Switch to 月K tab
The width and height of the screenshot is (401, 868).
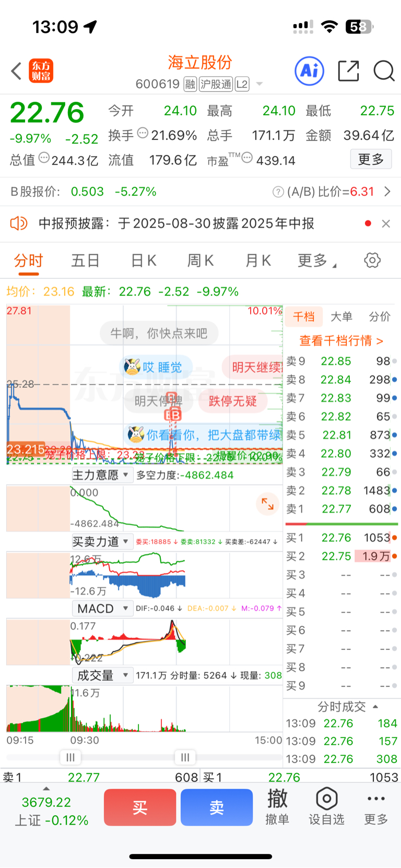click(x=258, y=260)
